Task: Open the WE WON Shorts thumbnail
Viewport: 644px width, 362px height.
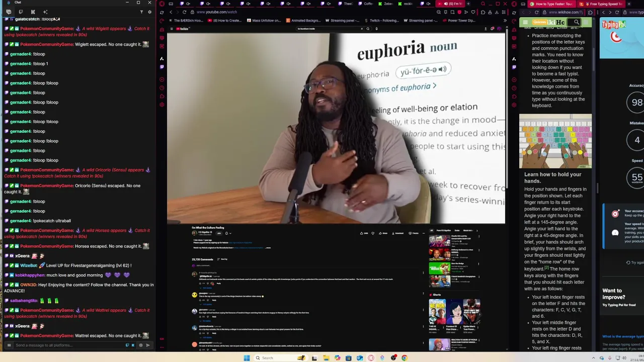Action: [437, 312]
